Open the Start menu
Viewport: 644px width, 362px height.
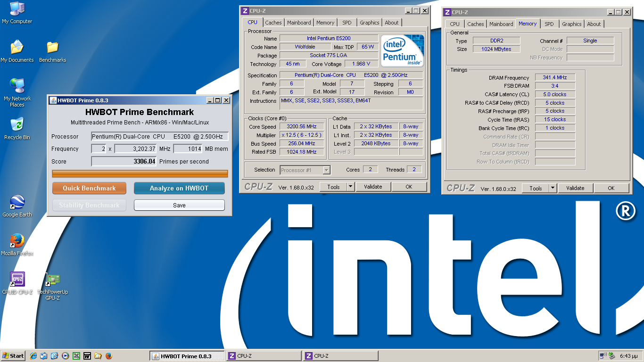point(13,356)
